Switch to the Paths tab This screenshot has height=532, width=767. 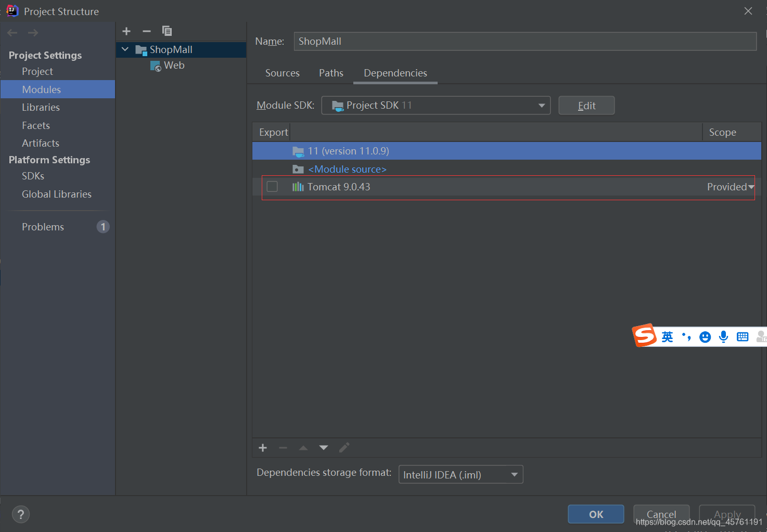click(x=331, y=73)
